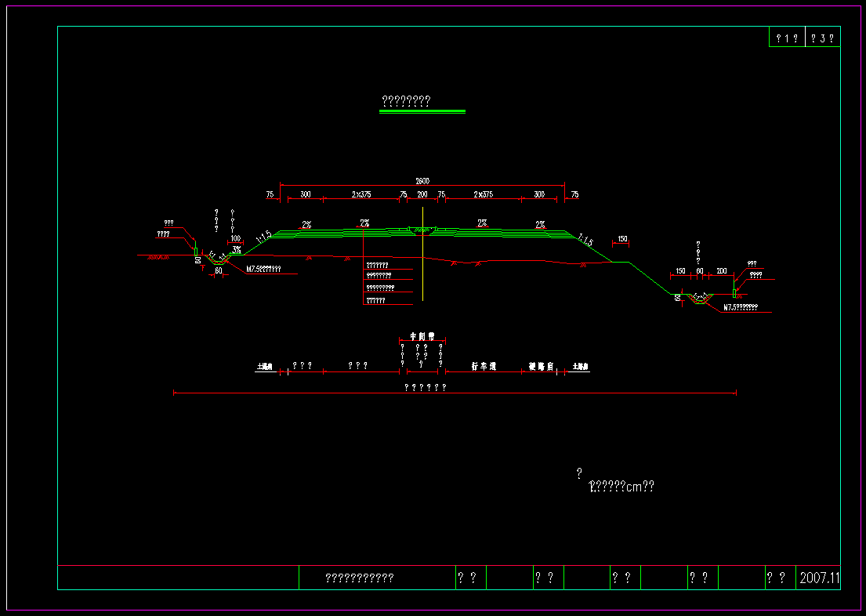
Task: Click the right 1:1.5 slope ratio label
Action: (x=585, y=238)
